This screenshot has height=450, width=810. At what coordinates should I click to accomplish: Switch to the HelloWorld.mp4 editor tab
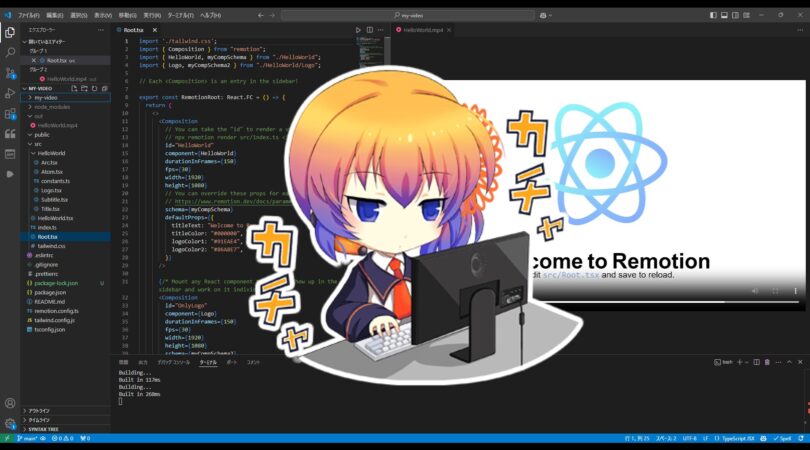423,30
